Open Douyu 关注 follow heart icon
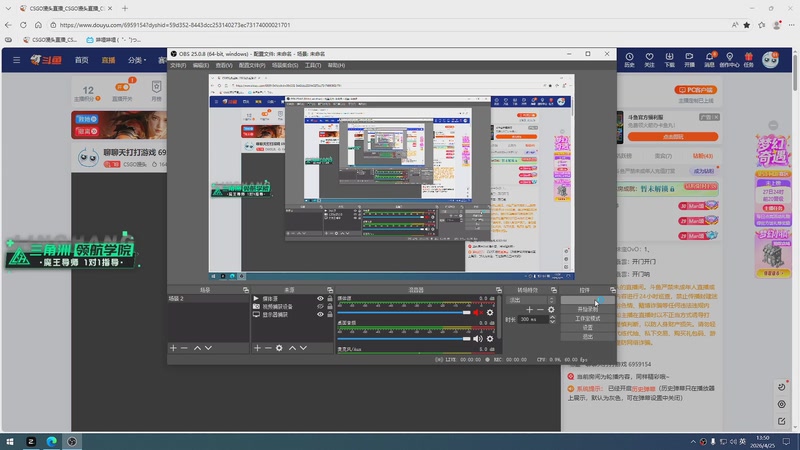The image size is (800, 450). (x=649, y=60)
